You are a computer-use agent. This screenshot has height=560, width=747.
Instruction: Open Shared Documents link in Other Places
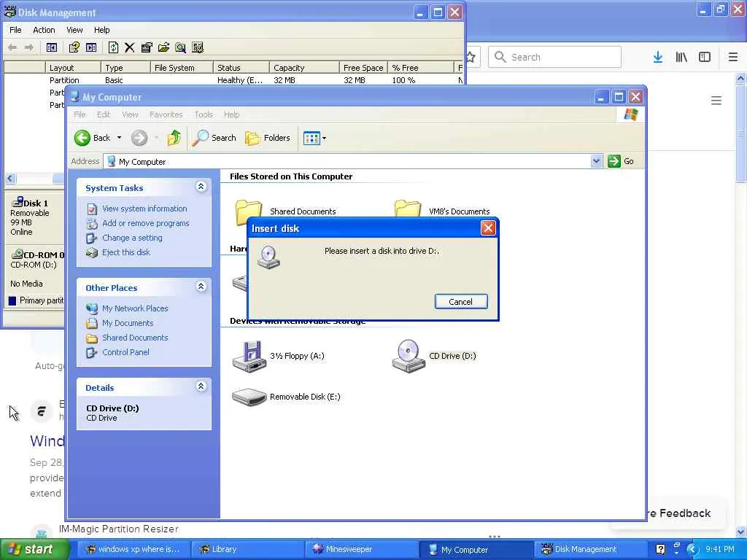[135, 338]
